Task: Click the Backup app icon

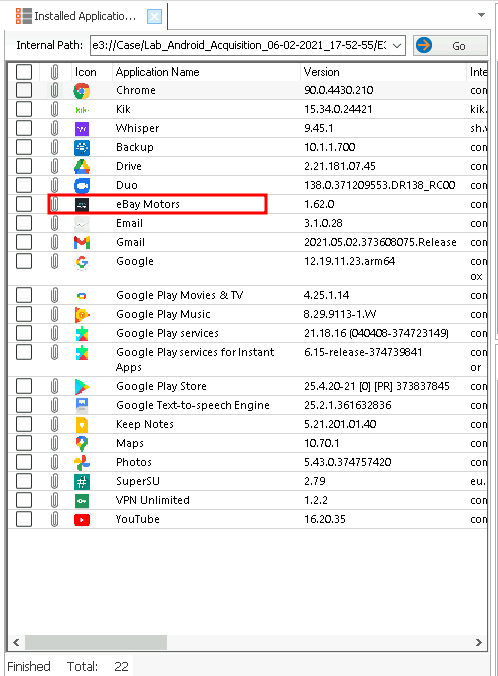Action: [82, 148]
